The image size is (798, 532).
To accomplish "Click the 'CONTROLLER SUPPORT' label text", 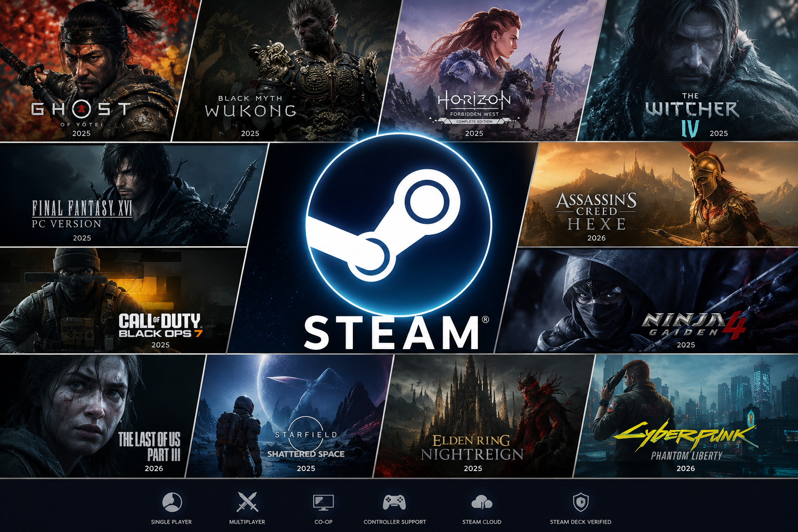I will point(395,522).
